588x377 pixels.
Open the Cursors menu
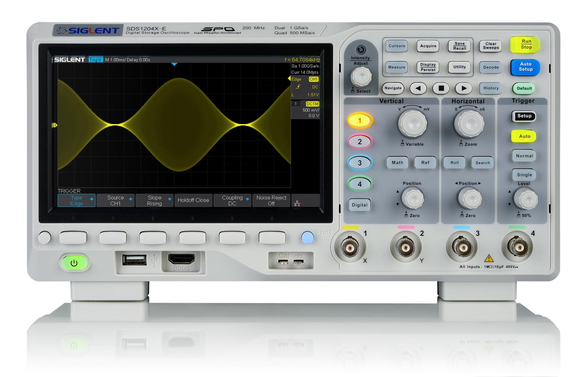(396, 46)
